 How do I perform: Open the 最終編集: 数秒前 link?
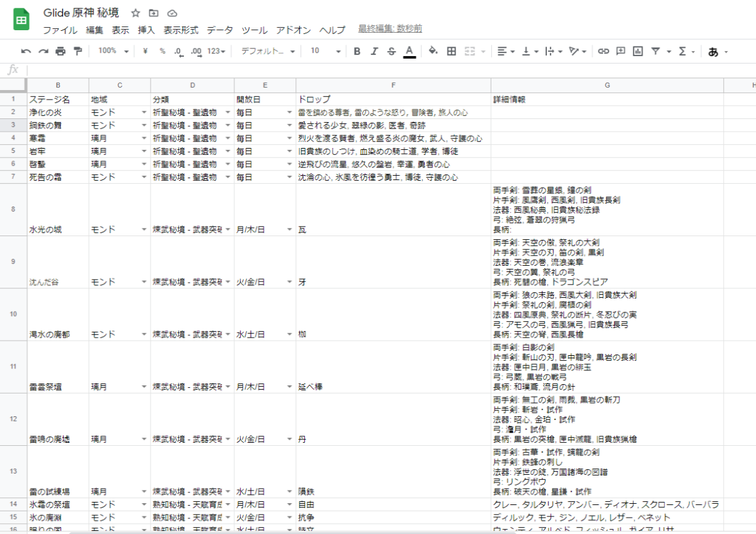click(x=390, y=29)
